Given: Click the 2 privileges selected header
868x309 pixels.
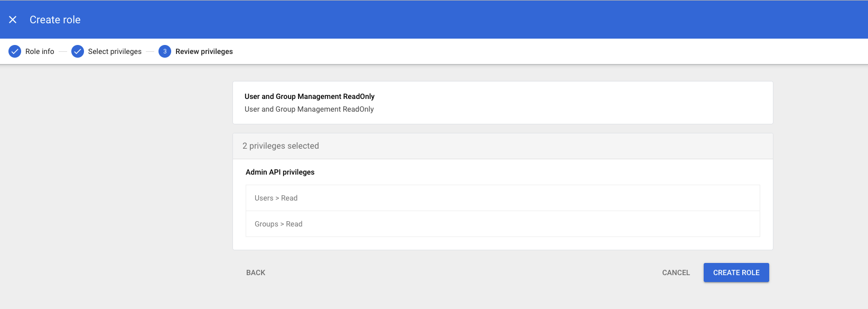Looking at the screenshot, I should click(x=281, y=146).
